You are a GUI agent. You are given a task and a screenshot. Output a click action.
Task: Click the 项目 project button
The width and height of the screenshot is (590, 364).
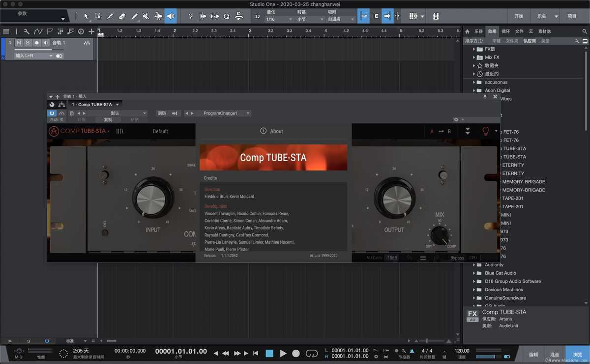[x=572, y=16]
